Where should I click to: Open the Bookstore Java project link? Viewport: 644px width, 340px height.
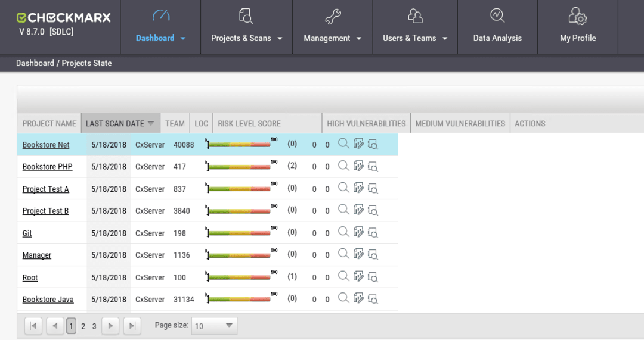point(48,300)
